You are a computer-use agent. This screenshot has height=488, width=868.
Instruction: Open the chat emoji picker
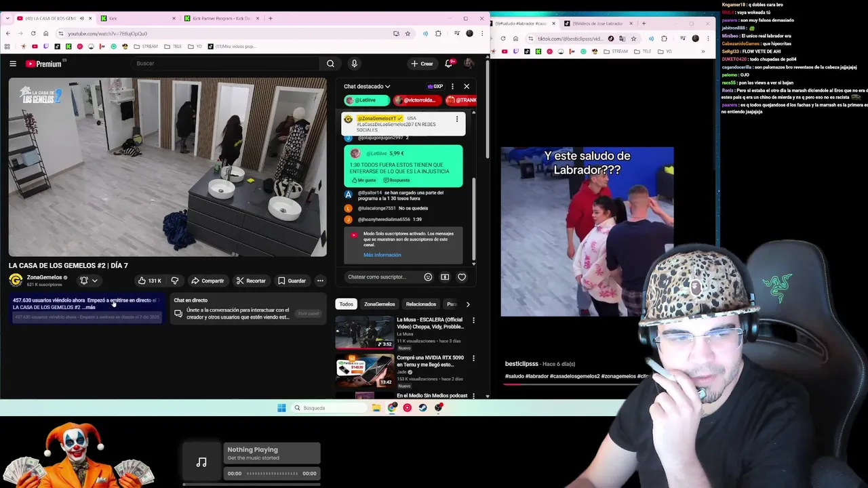pyautogui.click(x=428, y=277)
